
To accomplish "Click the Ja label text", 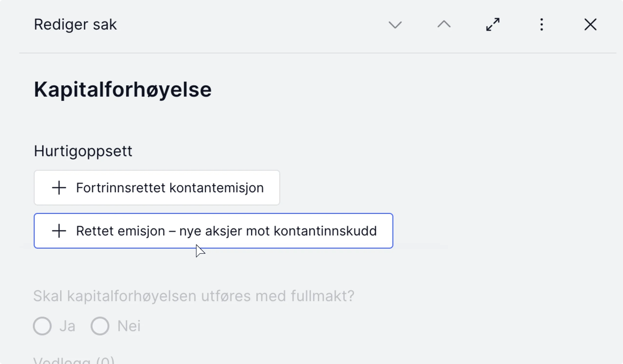I will pos(67,326).
